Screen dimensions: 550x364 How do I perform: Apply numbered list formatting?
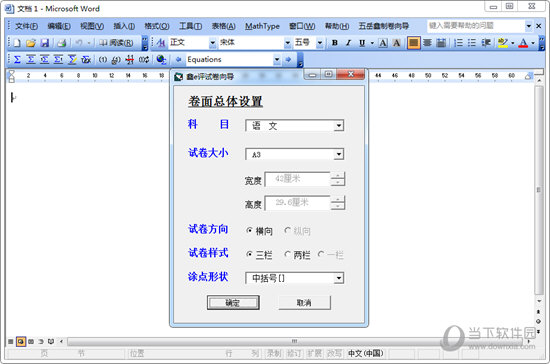[458, 43]
